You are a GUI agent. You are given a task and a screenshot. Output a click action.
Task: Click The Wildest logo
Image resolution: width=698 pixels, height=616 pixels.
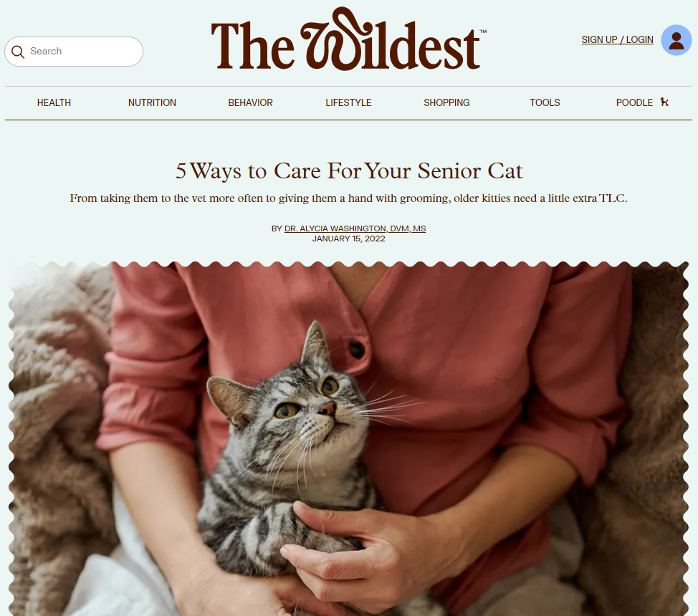[x=348, y=39]
